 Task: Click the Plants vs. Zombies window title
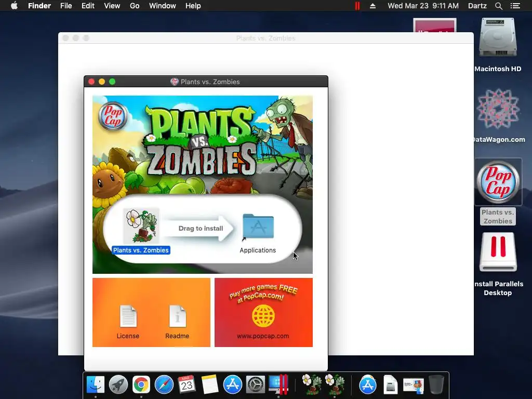(x=210, y=82)
